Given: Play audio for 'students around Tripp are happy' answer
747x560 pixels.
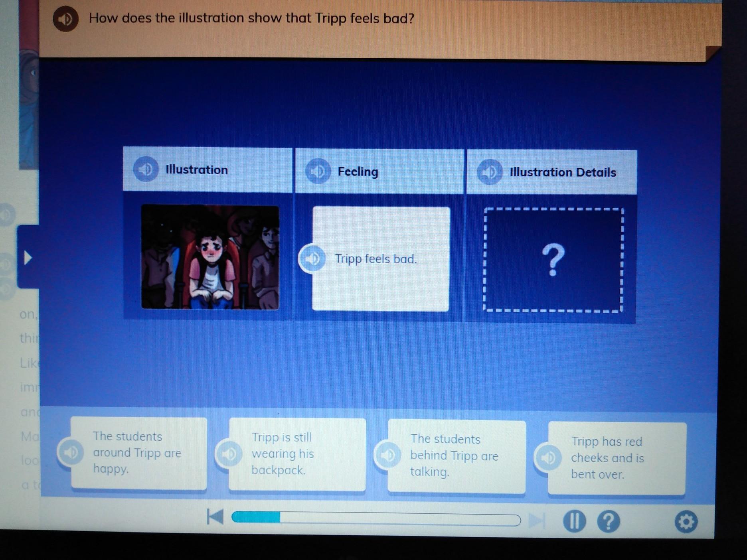Looking at the screenshot, I should coord(71,452).
